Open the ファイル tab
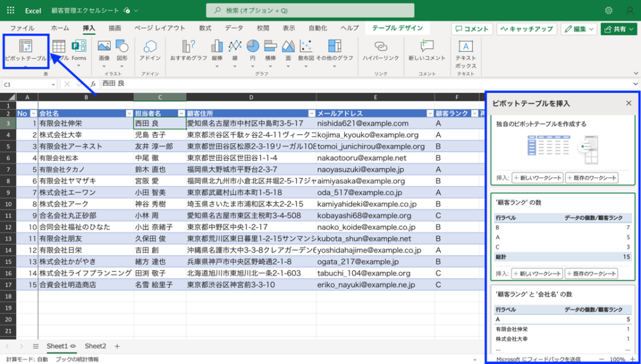 coord(22,28)
